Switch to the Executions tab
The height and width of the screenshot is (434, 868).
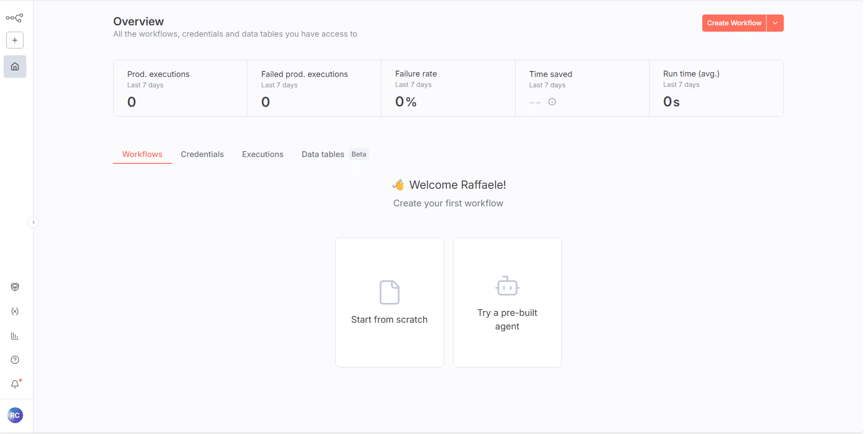(x=262, y=154)
